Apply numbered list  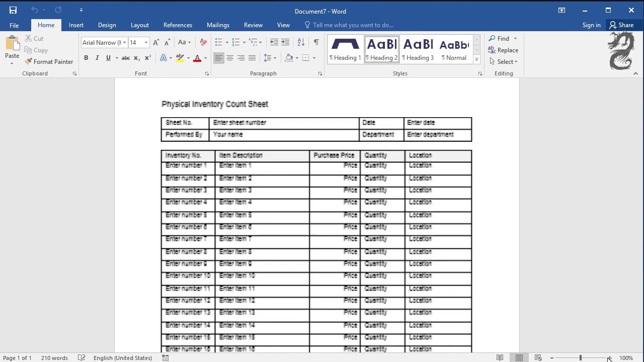tap(236, 43)
